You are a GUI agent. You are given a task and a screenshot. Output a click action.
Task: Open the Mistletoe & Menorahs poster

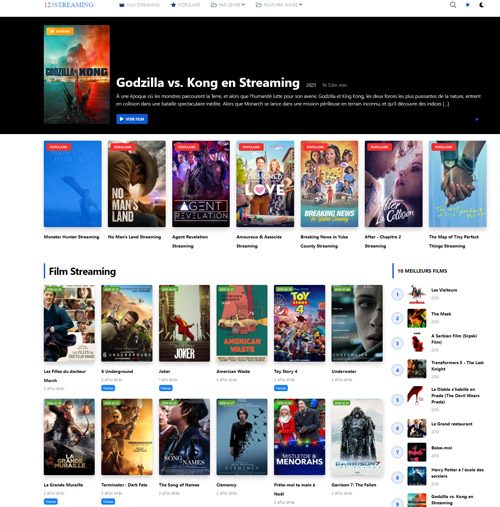point(299,437)
